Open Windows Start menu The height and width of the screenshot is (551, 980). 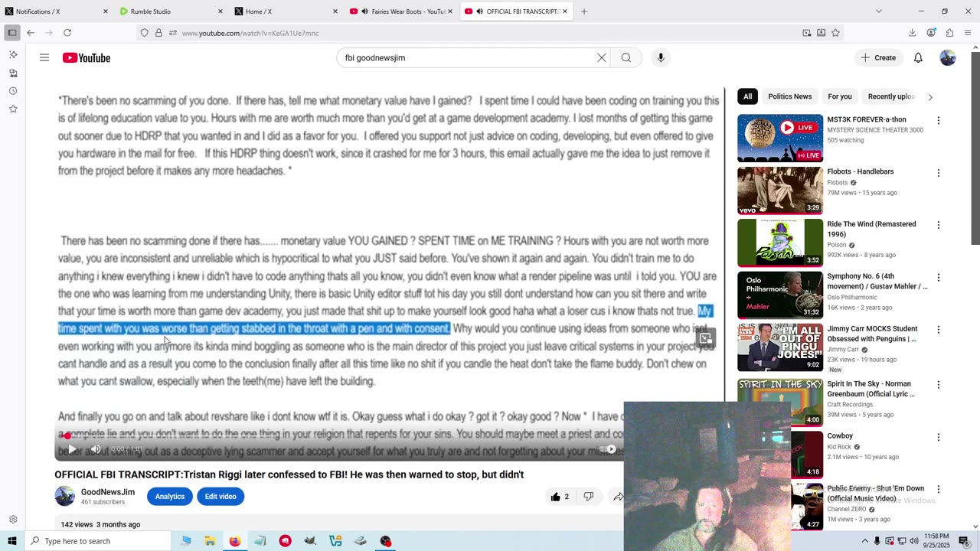pyautogui.click(x=11, y=541)
